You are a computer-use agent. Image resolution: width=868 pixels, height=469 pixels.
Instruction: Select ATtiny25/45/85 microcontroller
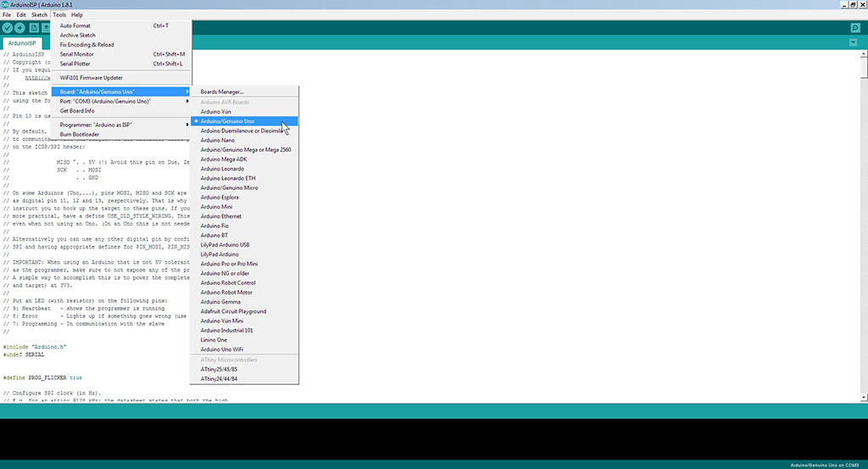(244, 369)
